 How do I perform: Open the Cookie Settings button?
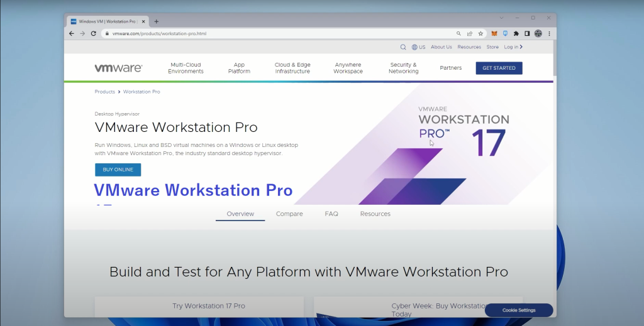tap(519, 310)
